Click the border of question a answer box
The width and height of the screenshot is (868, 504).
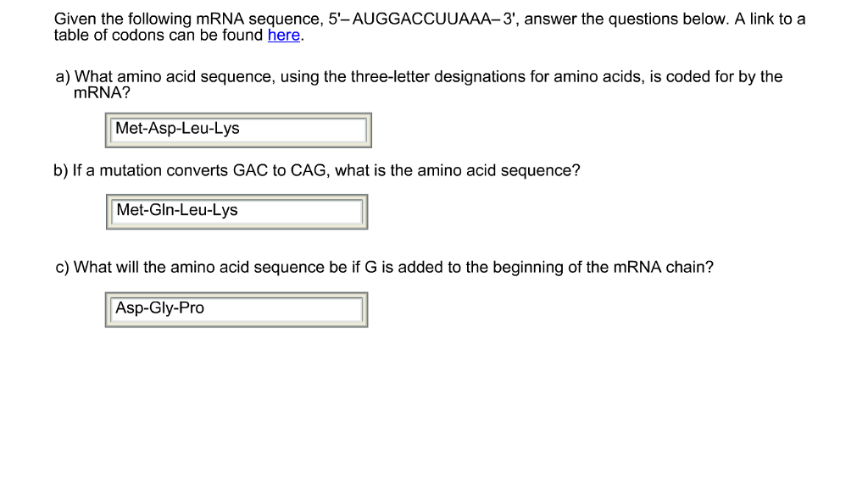tap(237, 113)
